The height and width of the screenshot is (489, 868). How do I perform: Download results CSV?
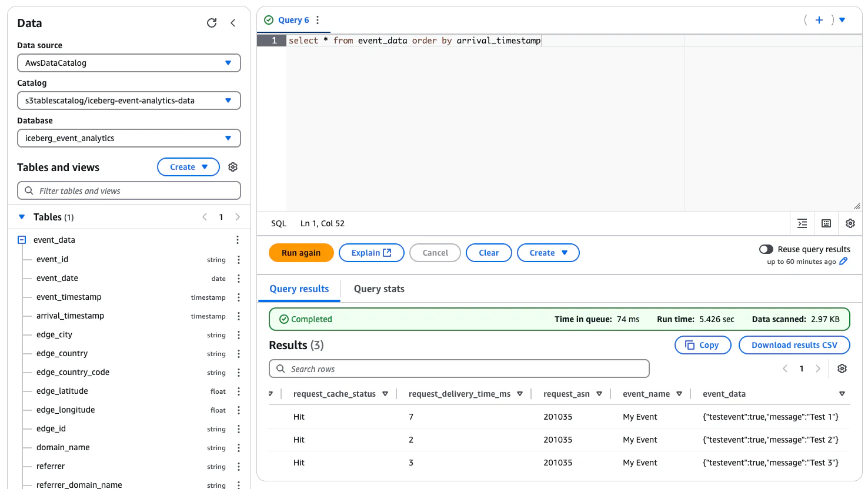click(794, 345)
